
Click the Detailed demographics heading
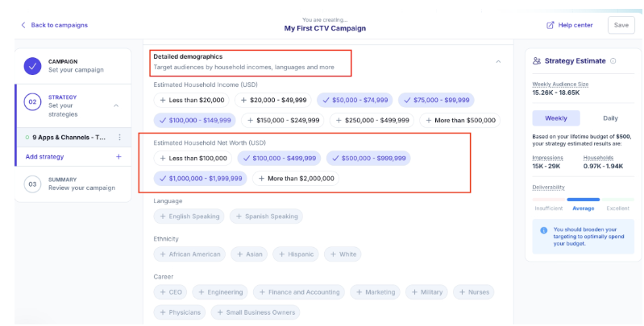pos(188,56)
